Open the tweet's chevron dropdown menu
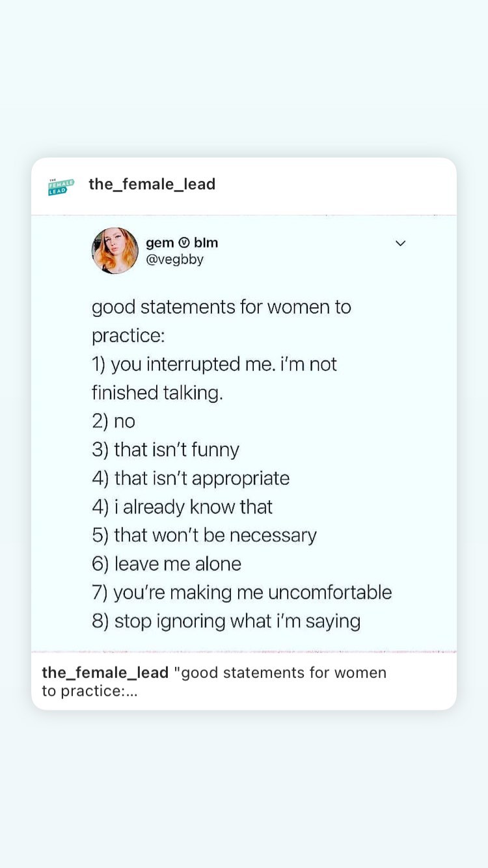Viewport: 488px width, 868px height. pyautogui.click(x=400, y=243)
